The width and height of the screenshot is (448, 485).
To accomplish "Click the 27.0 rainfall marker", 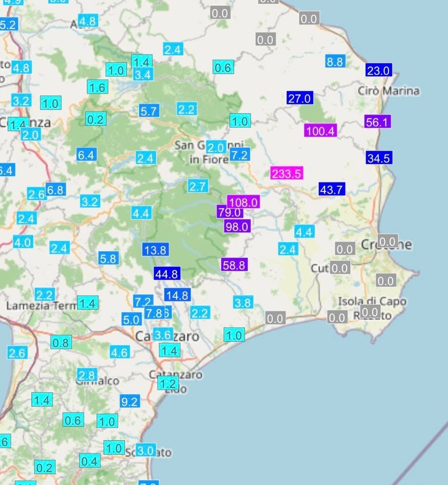I will (x=300, y=98).
